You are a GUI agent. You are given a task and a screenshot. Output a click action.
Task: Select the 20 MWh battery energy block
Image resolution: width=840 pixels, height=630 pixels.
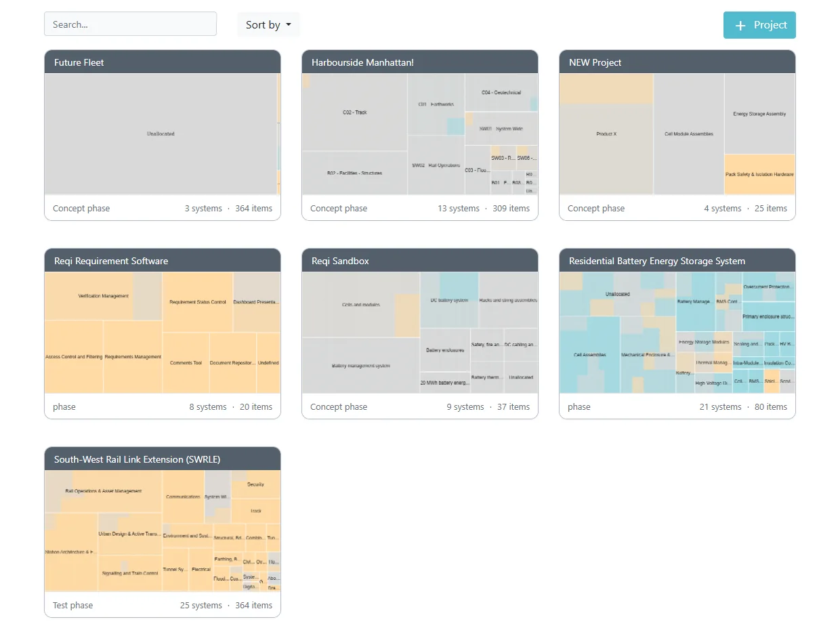click(445, 383)
